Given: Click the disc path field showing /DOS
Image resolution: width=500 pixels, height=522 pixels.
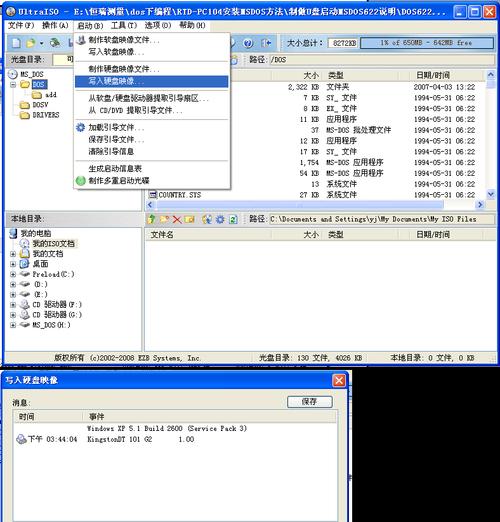Looking at the screenshot, I should 382,60.
